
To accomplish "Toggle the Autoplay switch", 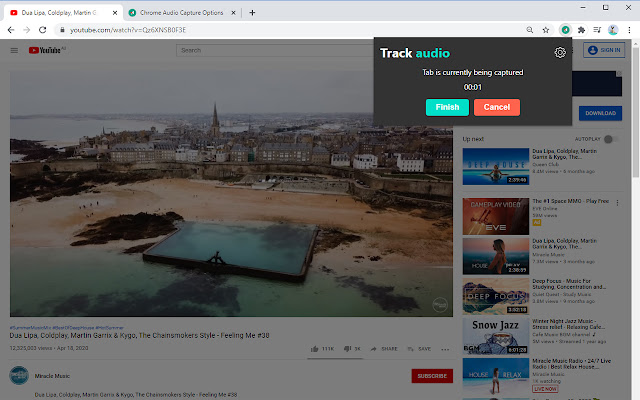I will [610, 138].
